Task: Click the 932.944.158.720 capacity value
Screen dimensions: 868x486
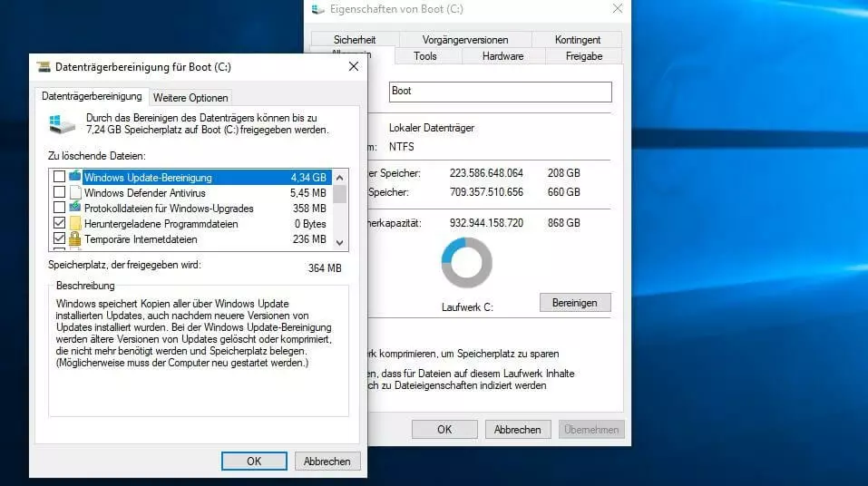Action: 486,222
